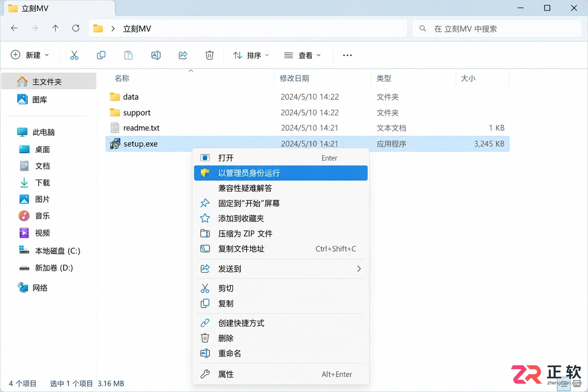Open the 查看 view dropdown
The image size is (588, 392).
pyautogui.click(x=303, y=55)
